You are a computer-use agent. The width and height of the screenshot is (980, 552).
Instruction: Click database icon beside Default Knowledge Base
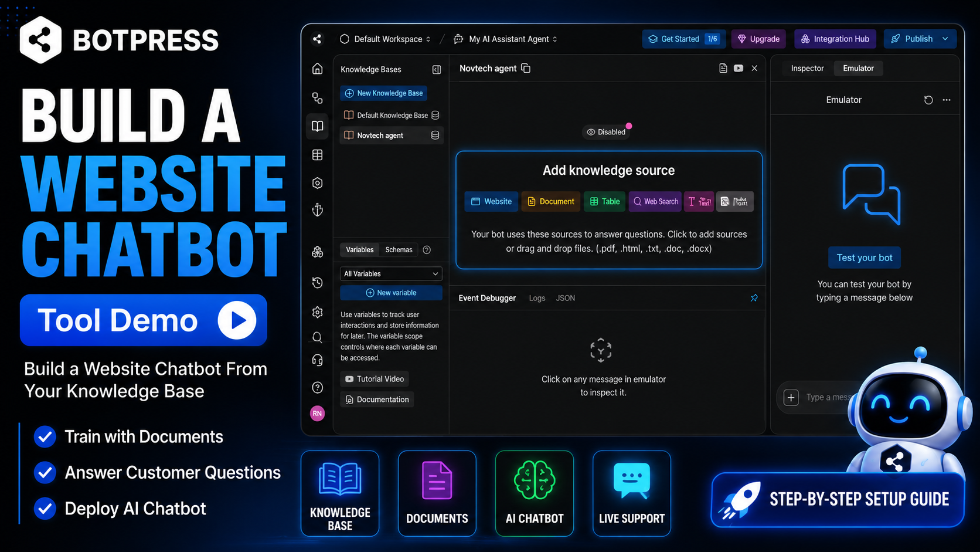[x=435, y=116]
